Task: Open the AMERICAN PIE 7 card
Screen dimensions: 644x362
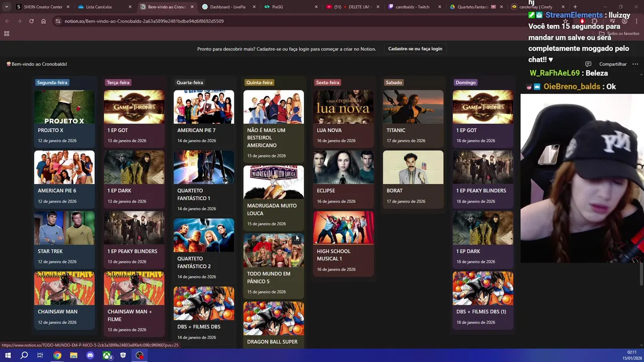Action: click(204, 118)
